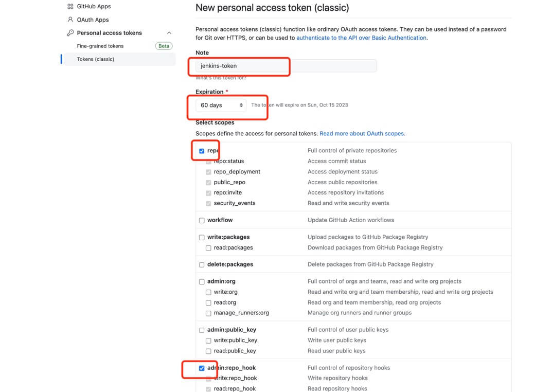534x392 pixels.
Task: Open Read more about OAuth scopes link
Action: pos(362,134)
